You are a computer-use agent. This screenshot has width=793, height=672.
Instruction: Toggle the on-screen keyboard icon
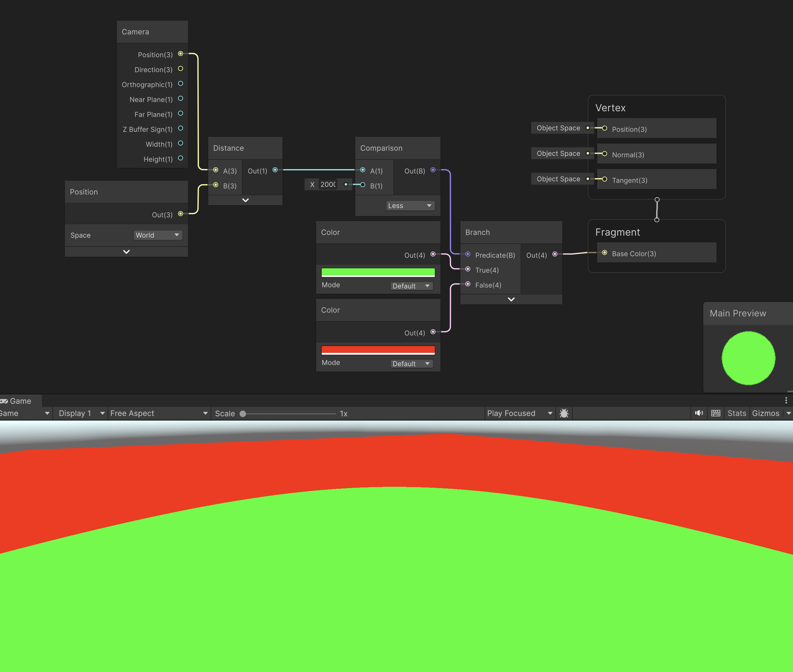[716, 413]
